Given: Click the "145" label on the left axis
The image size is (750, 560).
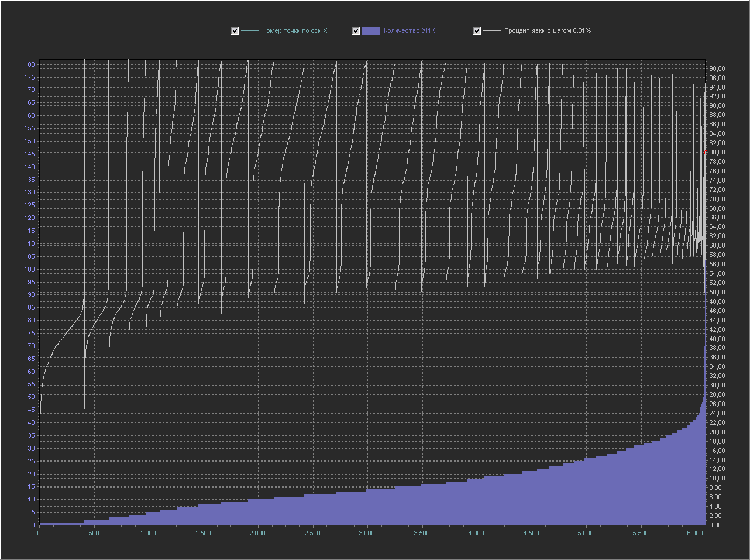Looking at the screenshot, I should 29,154.
